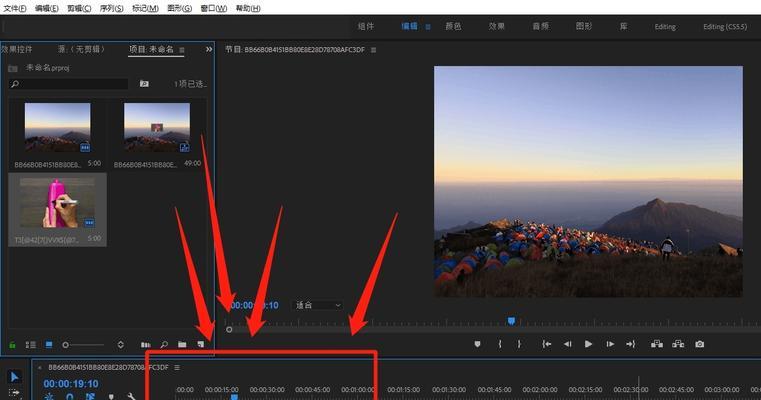Select the track select forward tool
The width and height of the screenshot is (761, 400).
14,393
